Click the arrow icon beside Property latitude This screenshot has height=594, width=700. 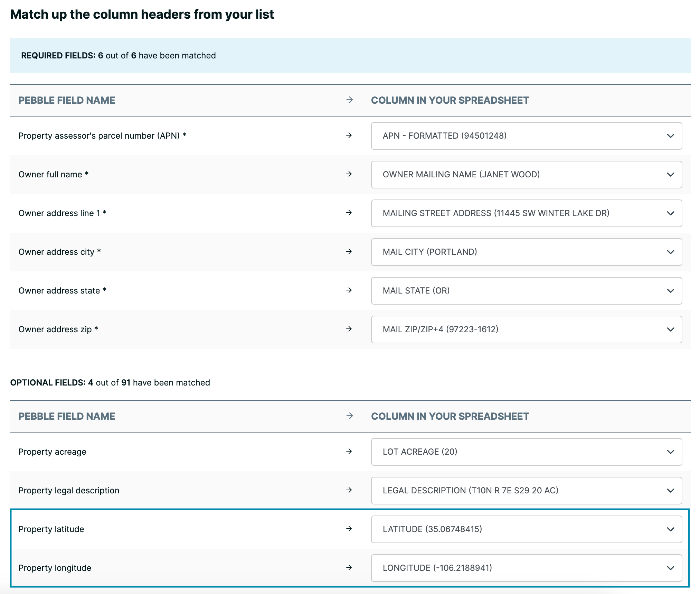coord(349,529)
